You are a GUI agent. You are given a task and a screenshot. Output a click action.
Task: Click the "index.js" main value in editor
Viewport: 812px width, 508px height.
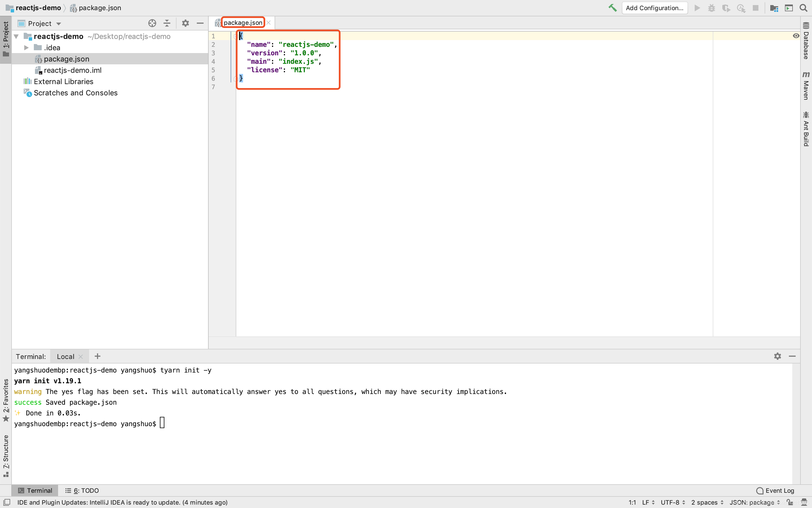pyautogui.click(x=298, y=62)
